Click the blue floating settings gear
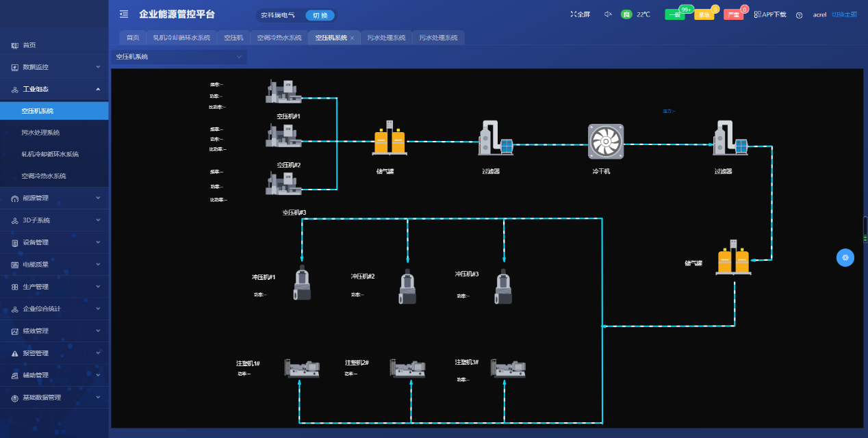868x438 pixels. tap(845, 257)
